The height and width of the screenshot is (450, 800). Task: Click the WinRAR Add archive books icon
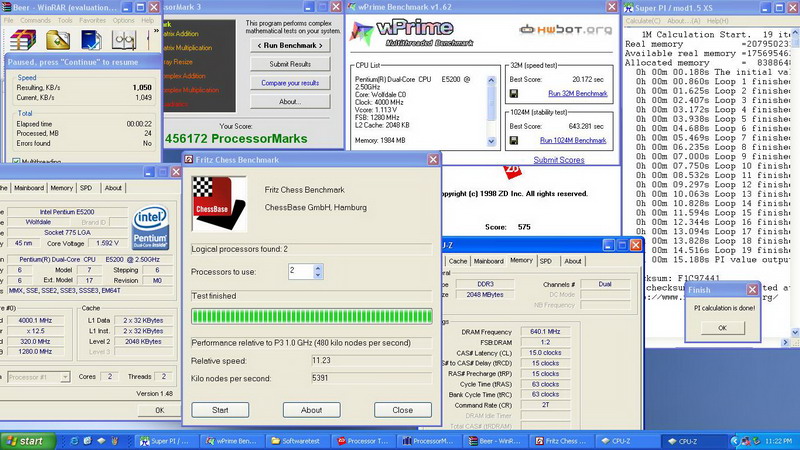[23, 40]
